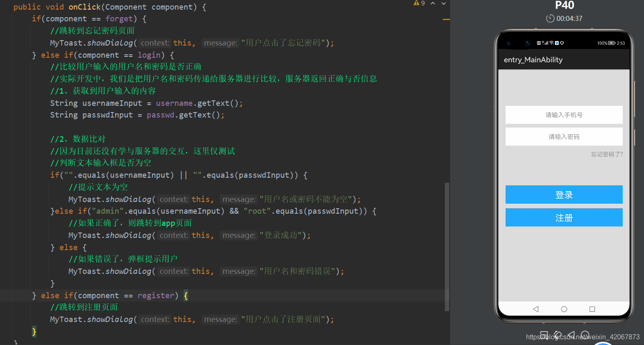The width and height of the screenshot is (644, 345).
Task: Click the context: hint on the 用户点击了忘记密码 line
Action: [x=155, y=43]
